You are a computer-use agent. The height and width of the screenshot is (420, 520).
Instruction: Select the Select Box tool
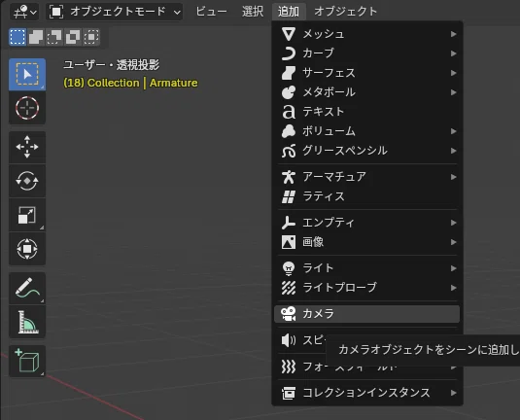click(27, 74)
